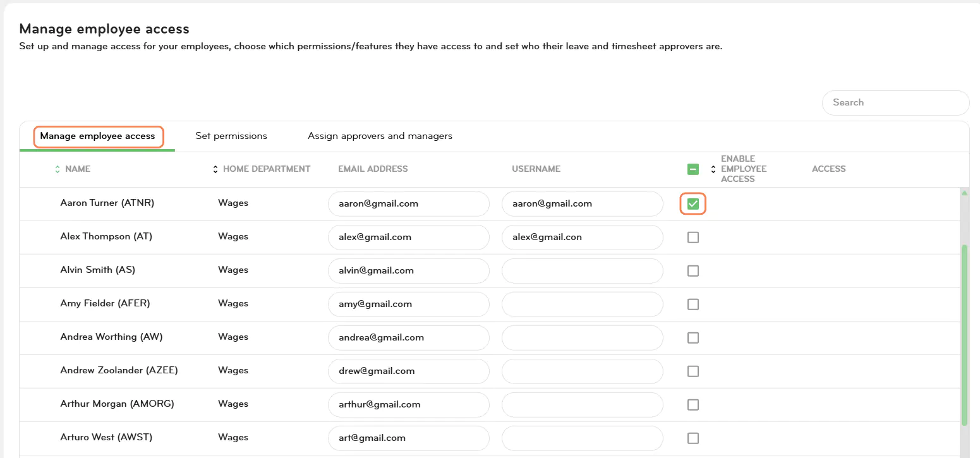Edit Andrea Worthing's email address field

point(409,337)
